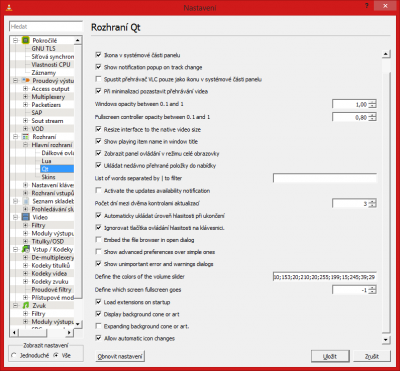400x371 pixels.
Task: Click the Seznam skladeb playlist icon
Action: 26,201
